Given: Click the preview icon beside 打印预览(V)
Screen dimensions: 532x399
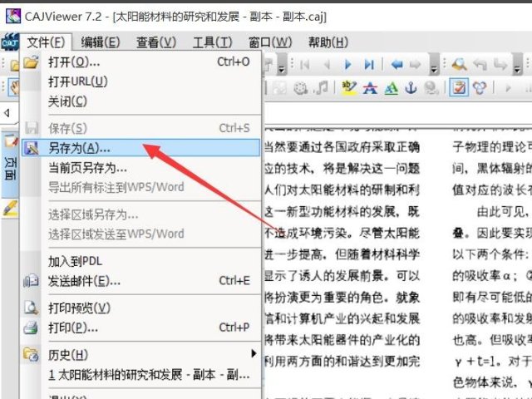Looking at the screenshot, I should [31, 308].
